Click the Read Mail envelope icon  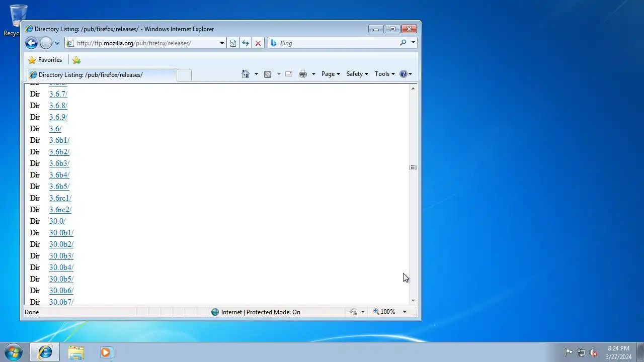coord(289,74)
